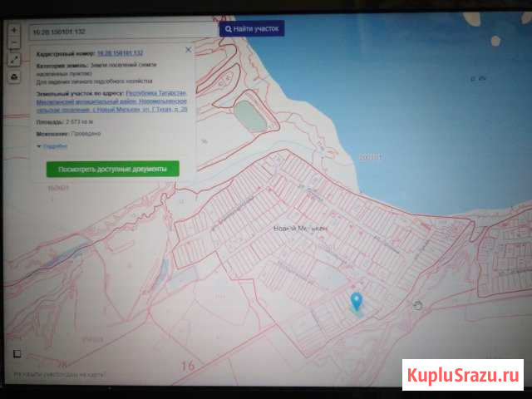Click the search magnifier in Найти участок
532x399 pixels.
[x=228, y=29]
